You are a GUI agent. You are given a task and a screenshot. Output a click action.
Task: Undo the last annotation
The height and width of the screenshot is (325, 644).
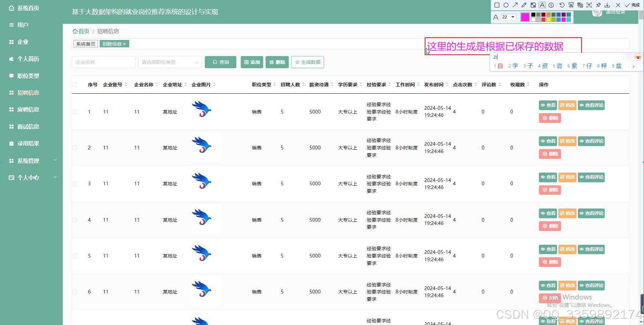pos(562,5)
